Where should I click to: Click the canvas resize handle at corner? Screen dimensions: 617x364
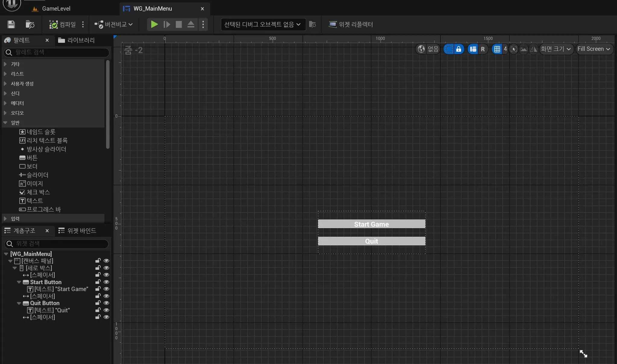[583, 354]
